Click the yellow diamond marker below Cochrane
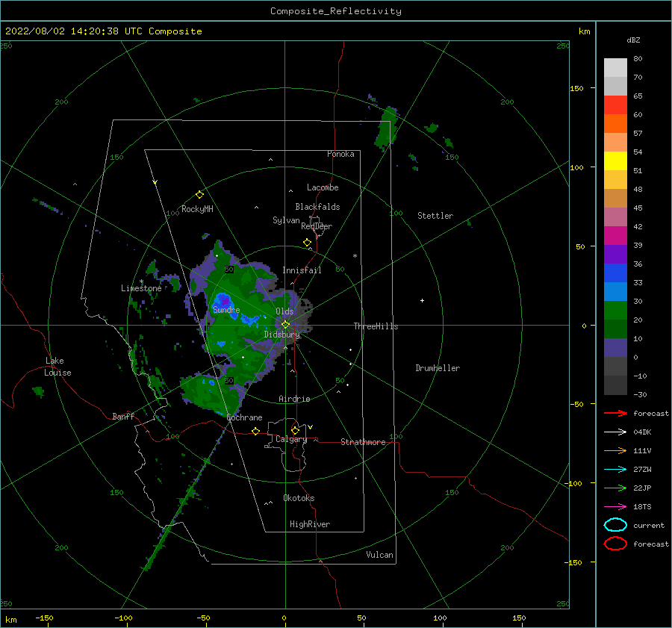 coord(256,432)
